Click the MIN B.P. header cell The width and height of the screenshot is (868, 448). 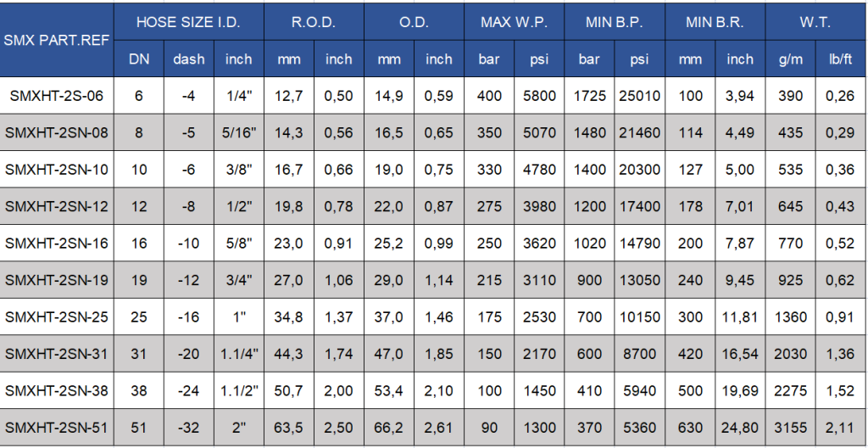tap(615, 22)
